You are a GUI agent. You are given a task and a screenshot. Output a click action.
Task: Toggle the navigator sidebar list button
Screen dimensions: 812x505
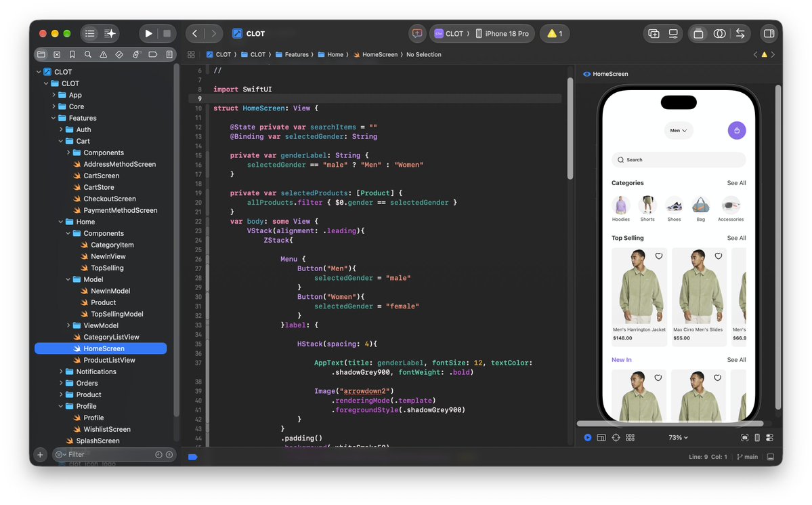90,34
